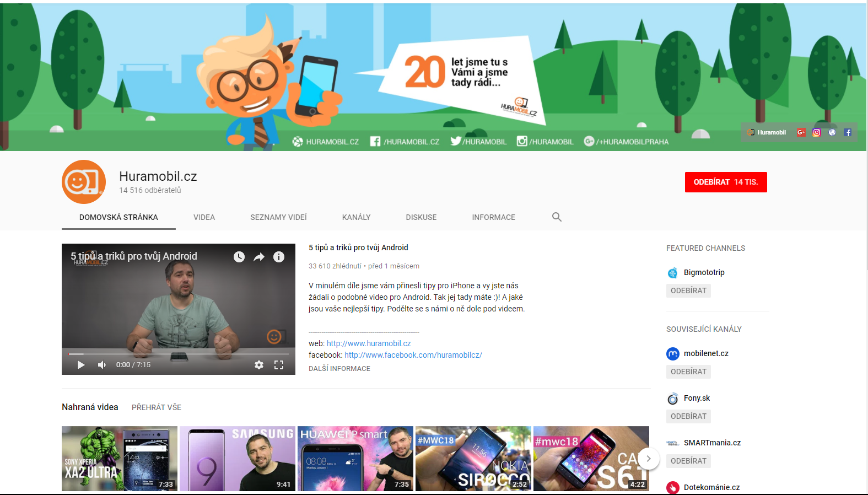Go to the KANÁLY tab
Image resolution: width=868 pixels, height=495 pixels.
(x=357, y=217)
